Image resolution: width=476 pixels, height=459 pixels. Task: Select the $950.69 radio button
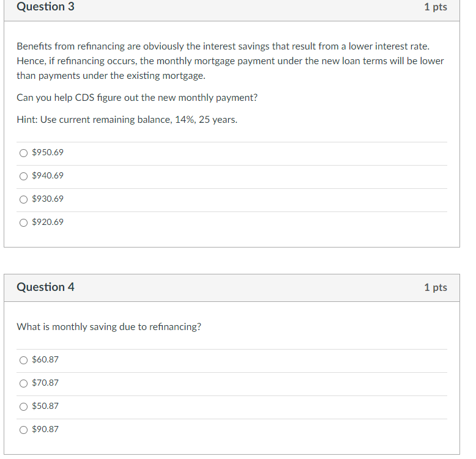23,153
